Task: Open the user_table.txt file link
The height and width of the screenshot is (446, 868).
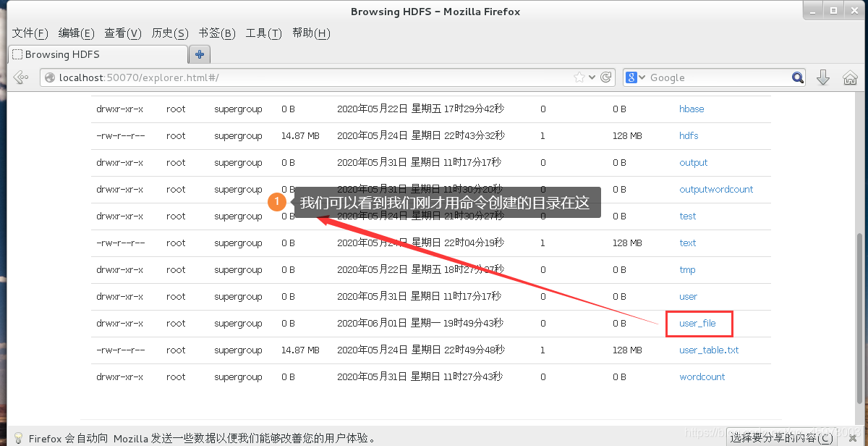Action: [708, 350]
